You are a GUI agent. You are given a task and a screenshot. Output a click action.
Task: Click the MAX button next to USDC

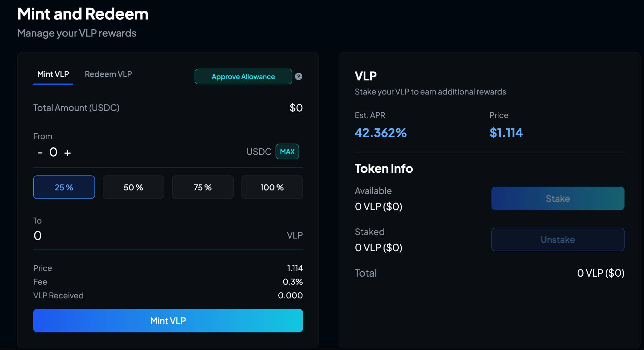point(287,152)
